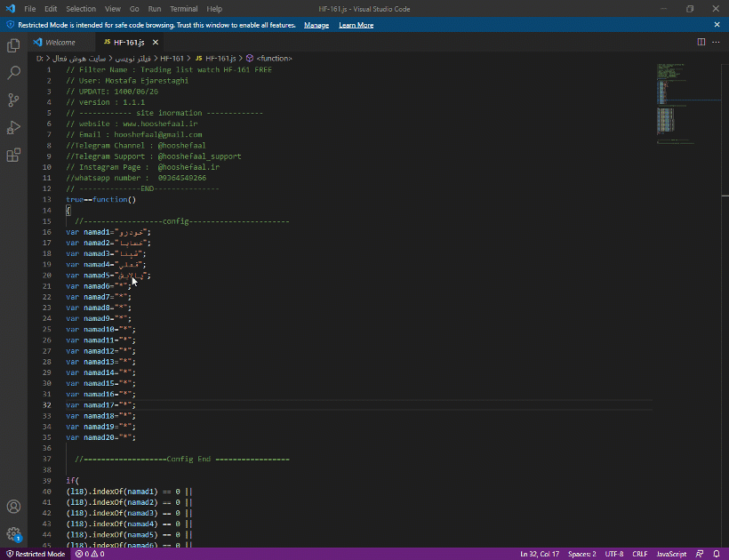Open the Manage gear icon
The height and width of the screenshot is (560, 729).
(13, 534)
